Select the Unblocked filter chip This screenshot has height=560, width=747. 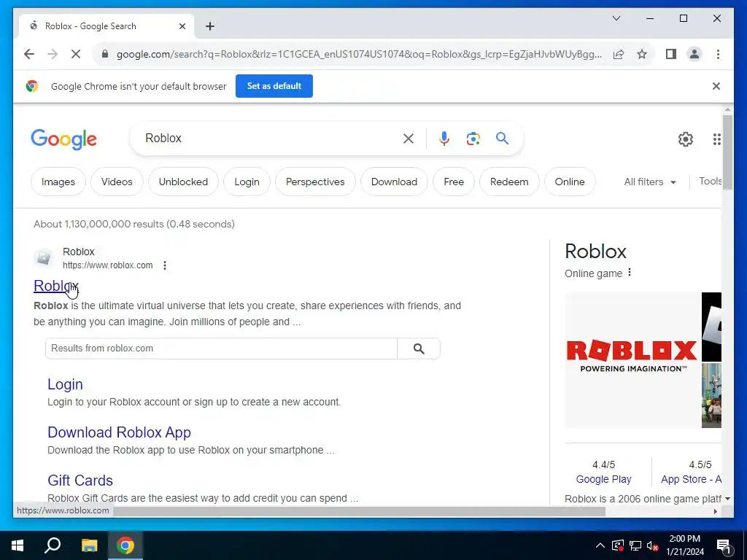(183, 182)
